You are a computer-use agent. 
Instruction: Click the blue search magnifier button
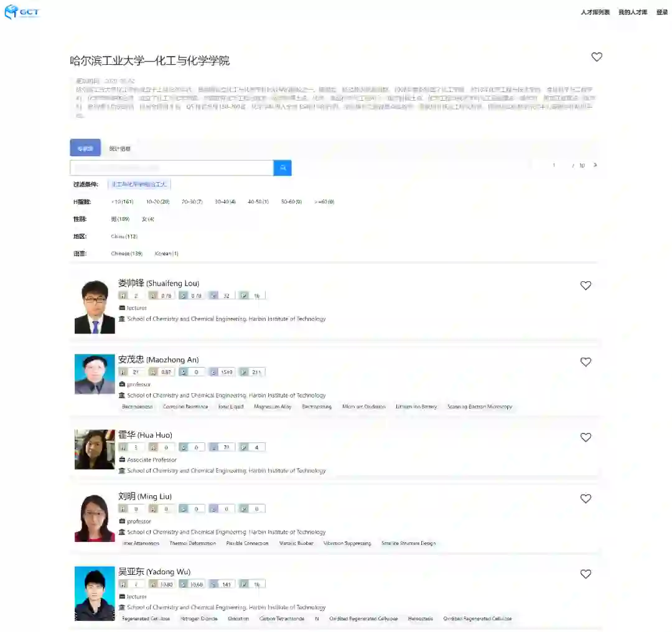(282, 167)
